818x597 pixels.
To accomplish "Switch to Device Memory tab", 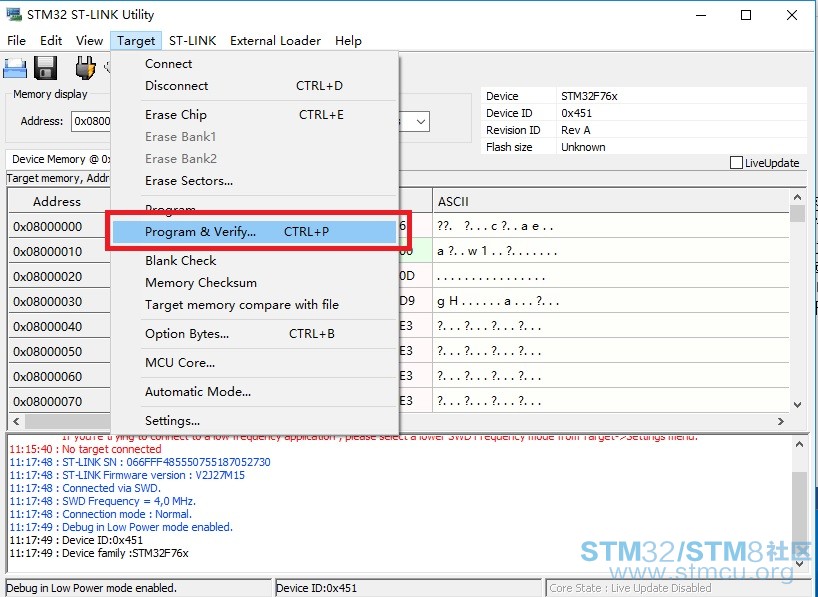I will pos(58,159).
